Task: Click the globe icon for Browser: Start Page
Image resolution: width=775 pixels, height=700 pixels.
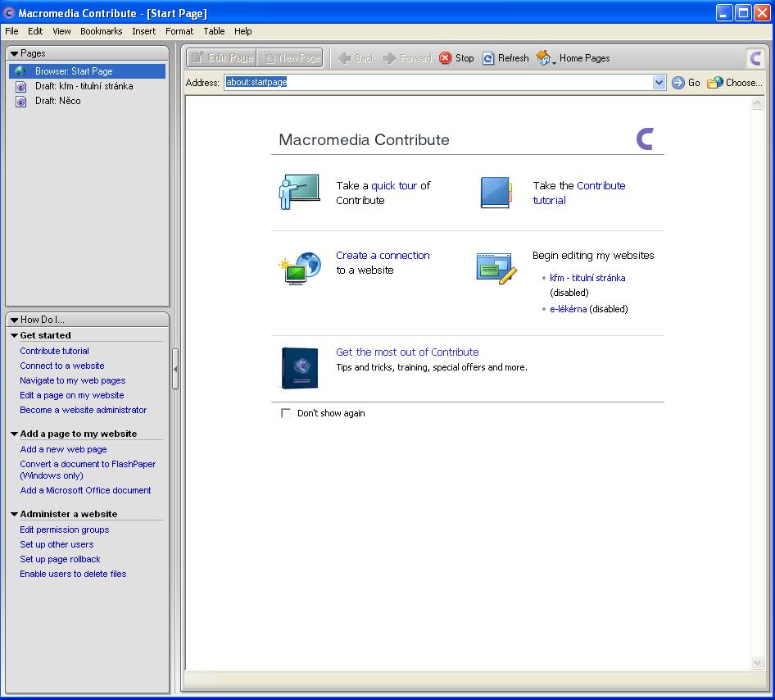Action: [20, 71]
